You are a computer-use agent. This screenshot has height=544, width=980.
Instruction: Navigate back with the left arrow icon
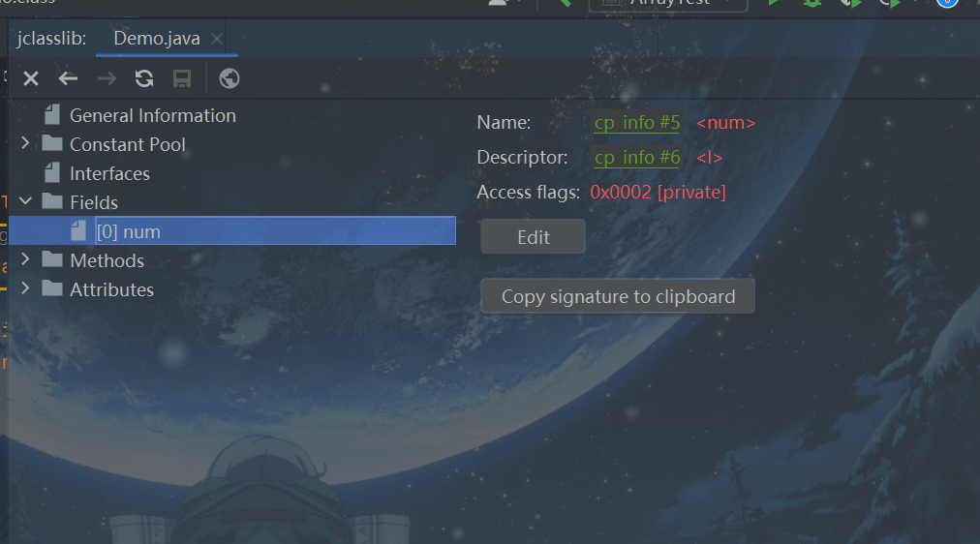pos(68,78)
